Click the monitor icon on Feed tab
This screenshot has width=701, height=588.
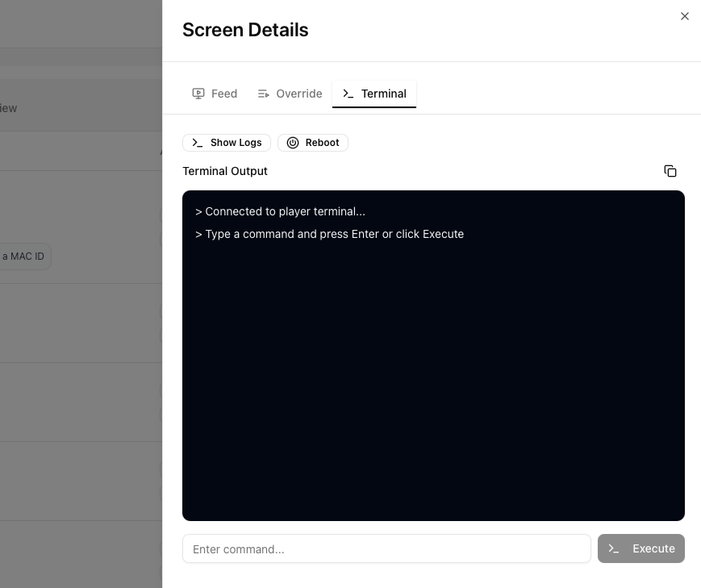coord(198,94)
